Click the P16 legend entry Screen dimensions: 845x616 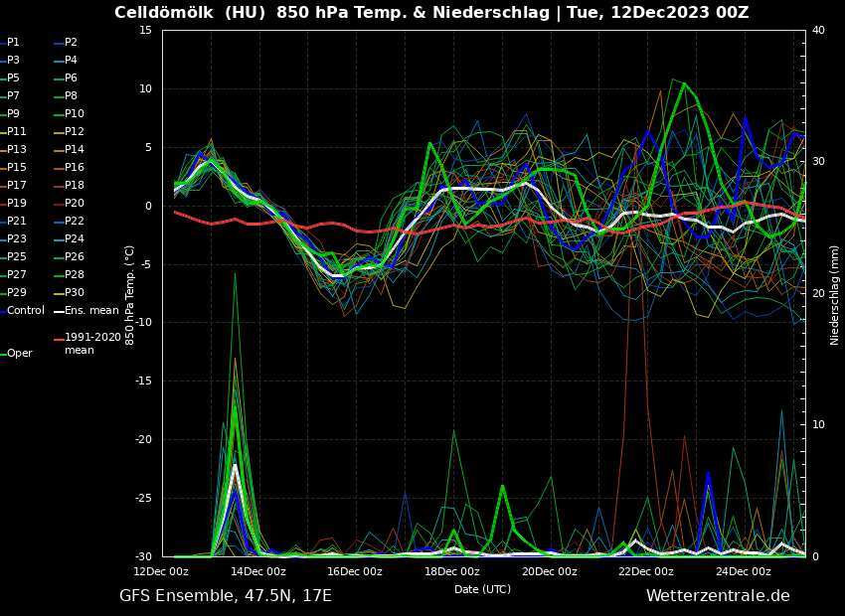(x=75, y=168)
